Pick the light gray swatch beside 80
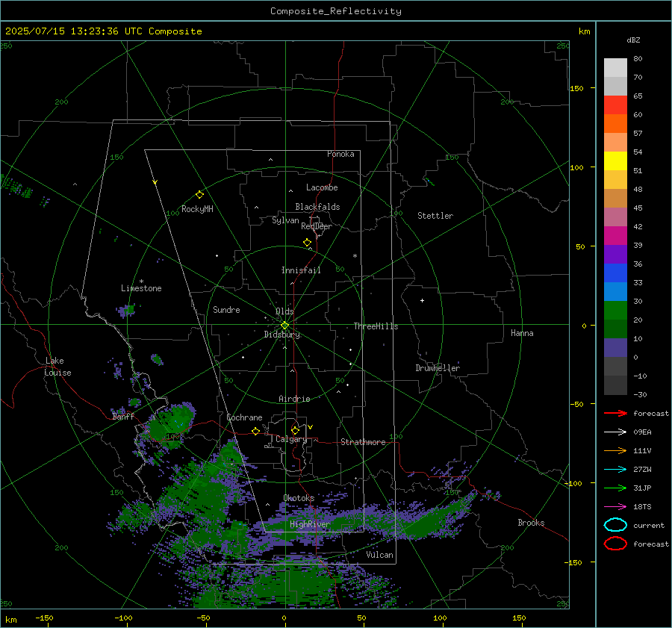The height and width of the screenshot is (628, 672). [x=615, y=67]
